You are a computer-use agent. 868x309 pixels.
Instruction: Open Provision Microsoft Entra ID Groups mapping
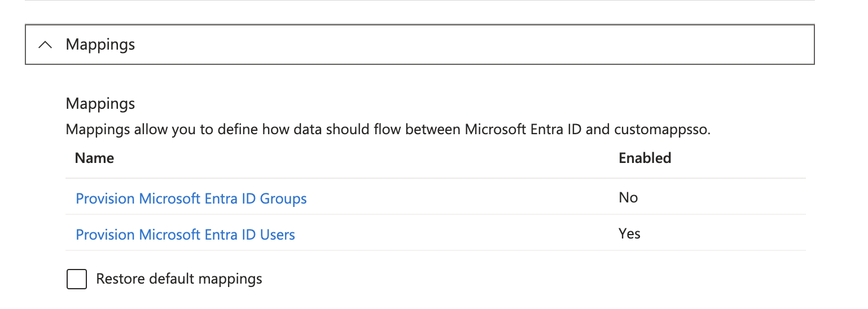pyautogui.click(x=191, y=198)
